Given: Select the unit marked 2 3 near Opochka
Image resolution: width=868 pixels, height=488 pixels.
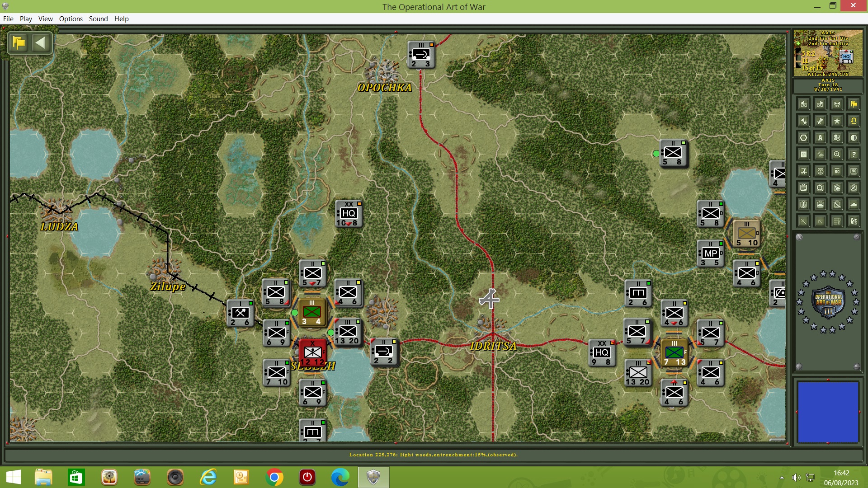Looking at the screenshot, I should (x=420, y=55).
